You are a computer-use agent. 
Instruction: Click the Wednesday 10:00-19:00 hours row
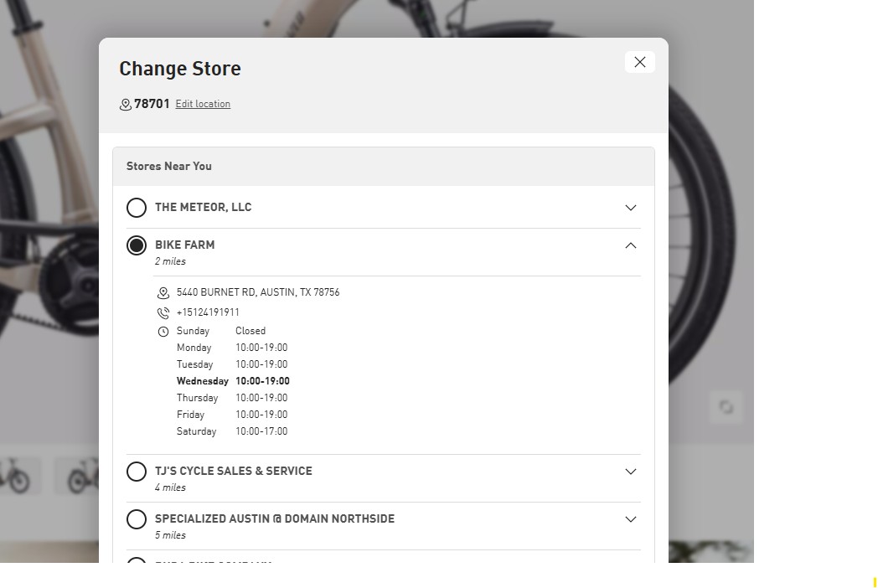point(233,381)
